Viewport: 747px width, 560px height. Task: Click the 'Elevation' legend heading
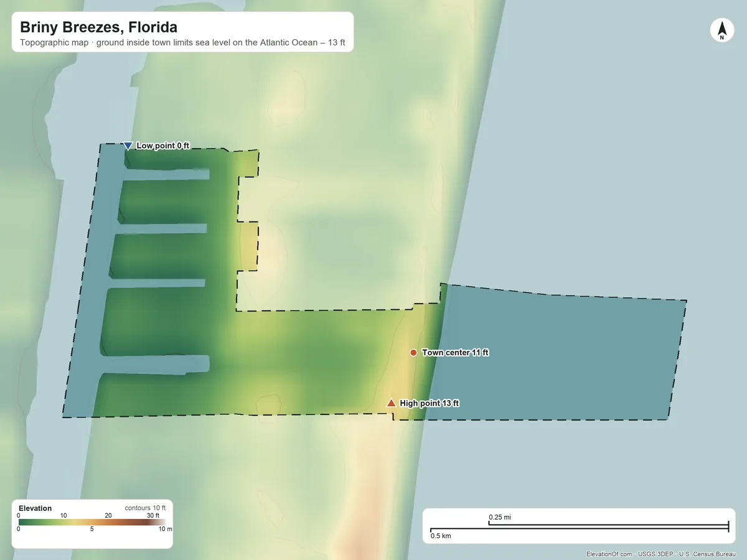[x=35, y=508]
